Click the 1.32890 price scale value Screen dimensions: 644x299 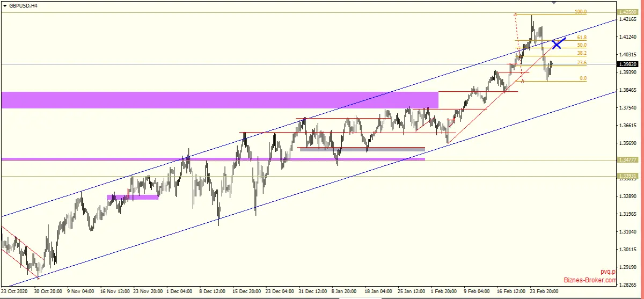(627, 196)
